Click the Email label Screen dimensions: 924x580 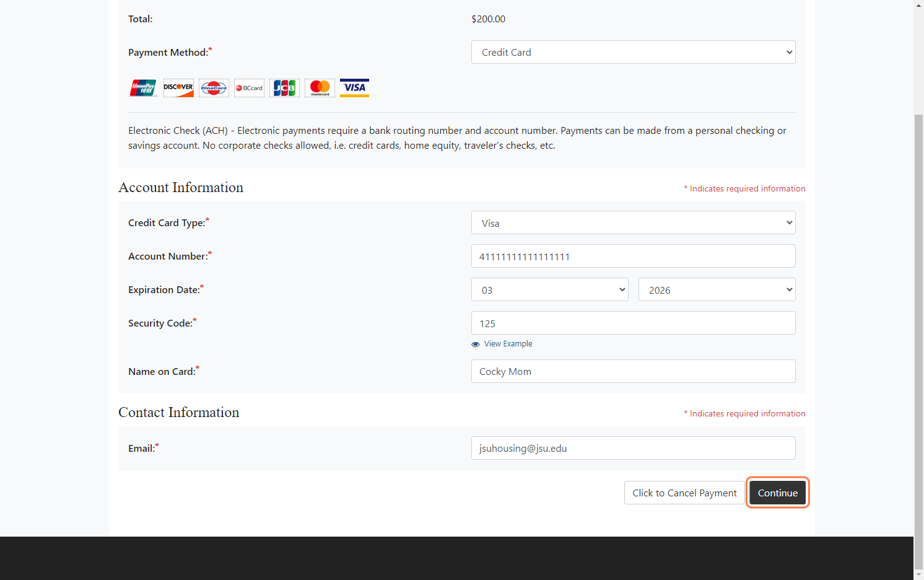pos(143,448)
